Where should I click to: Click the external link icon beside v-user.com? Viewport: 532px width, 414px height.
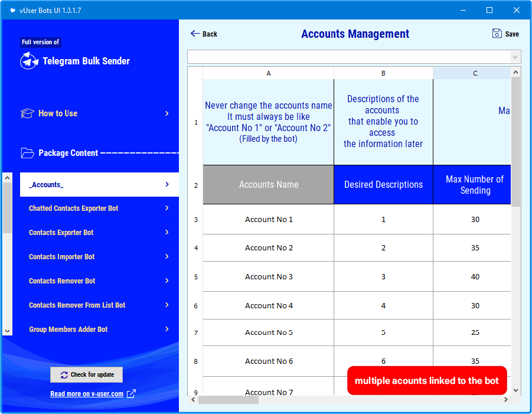[x=131, y=394]
